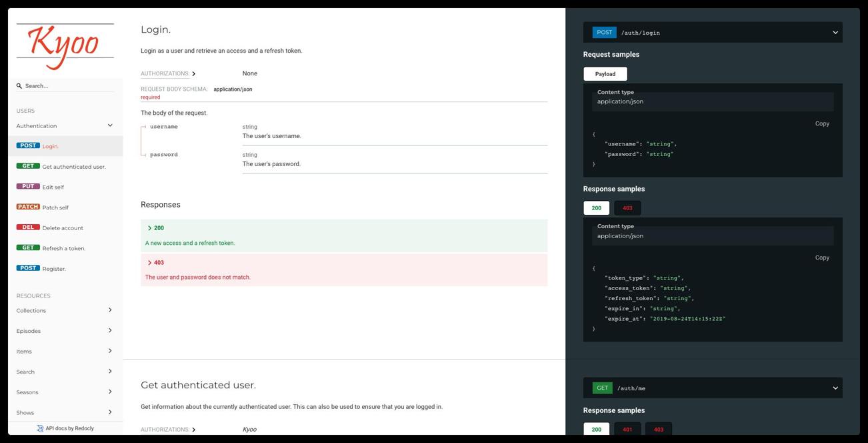
Task: Click the Search input field
Action: pyautogui.click(x=69, y=86)
